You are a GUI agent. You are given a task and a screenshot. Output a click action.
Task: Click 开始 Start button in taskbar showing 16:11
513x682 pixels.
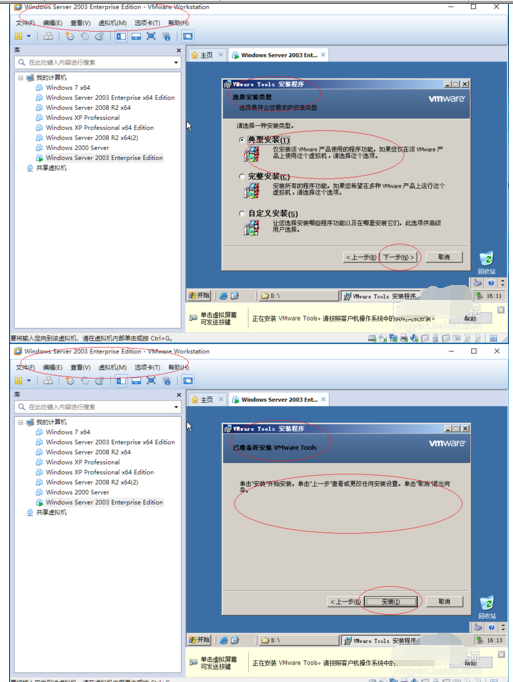(x=199, y=296)
